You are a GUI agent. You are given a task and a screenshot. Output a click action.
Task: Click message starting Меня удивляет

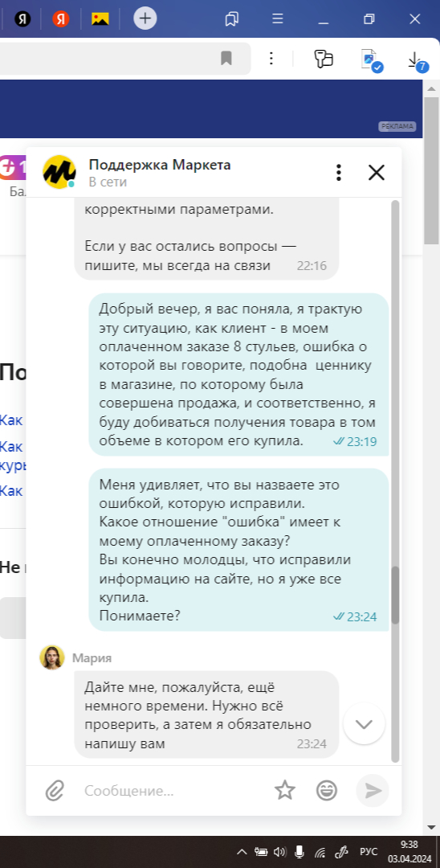pos(238,549)
